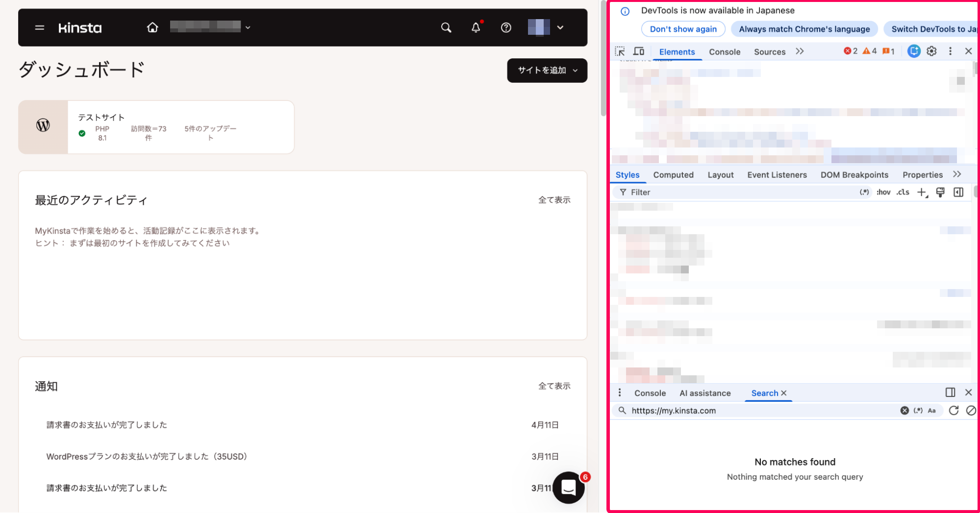Switch to the Elements tab
Screen dimensions: 980x513
point(677,52)
